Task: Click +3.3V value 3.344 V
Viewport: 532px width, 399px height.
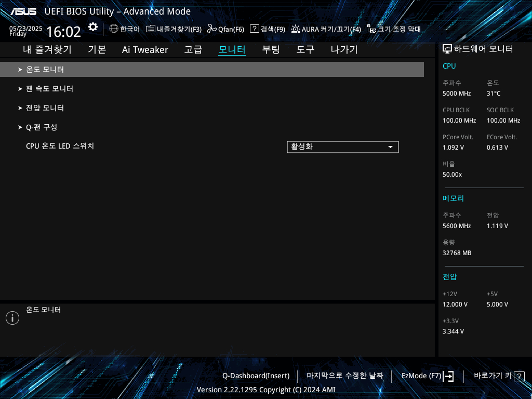Action: pos(453,331)
